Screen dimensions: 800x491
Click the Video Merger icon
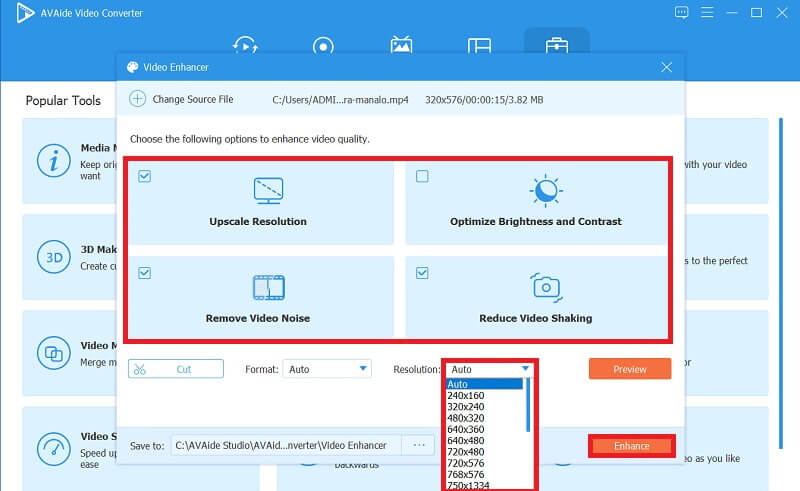54,353
